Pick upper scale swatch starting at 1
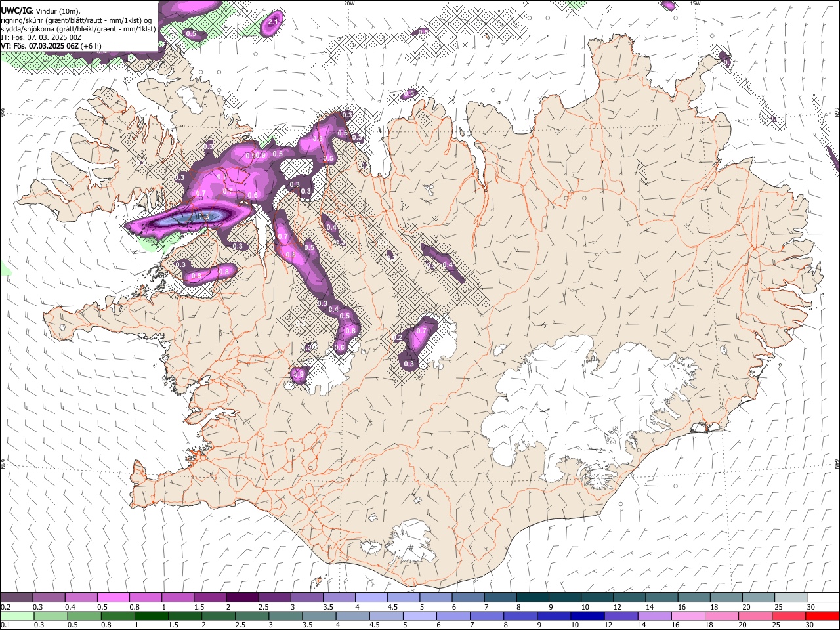840x630 pixels. coord(177,598)
